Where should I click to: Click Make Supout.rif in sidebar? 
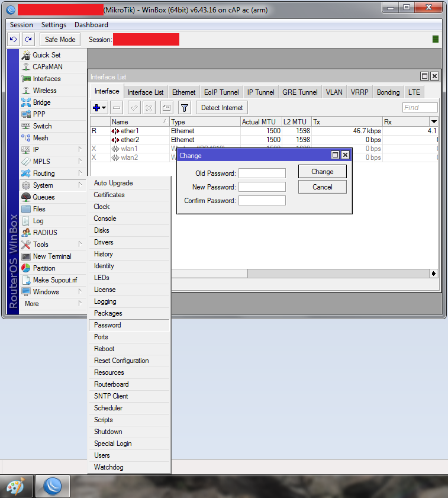click(x=53, y=280)
